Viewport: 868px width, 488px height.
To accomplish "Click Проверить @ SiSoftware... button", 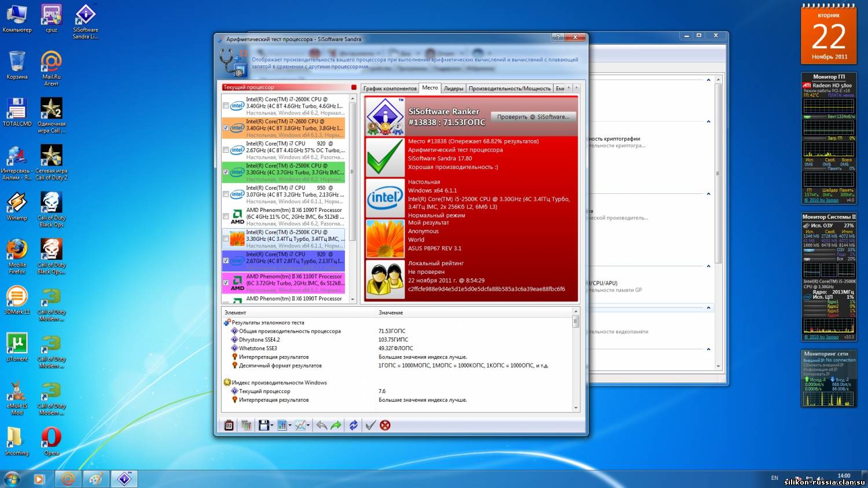I will click(x=534, y=117).
